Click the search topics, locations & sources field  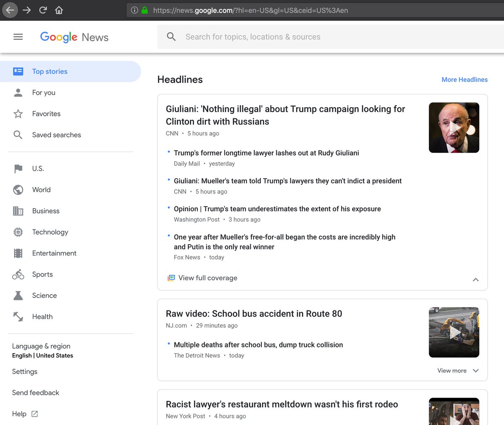[331, 37]
